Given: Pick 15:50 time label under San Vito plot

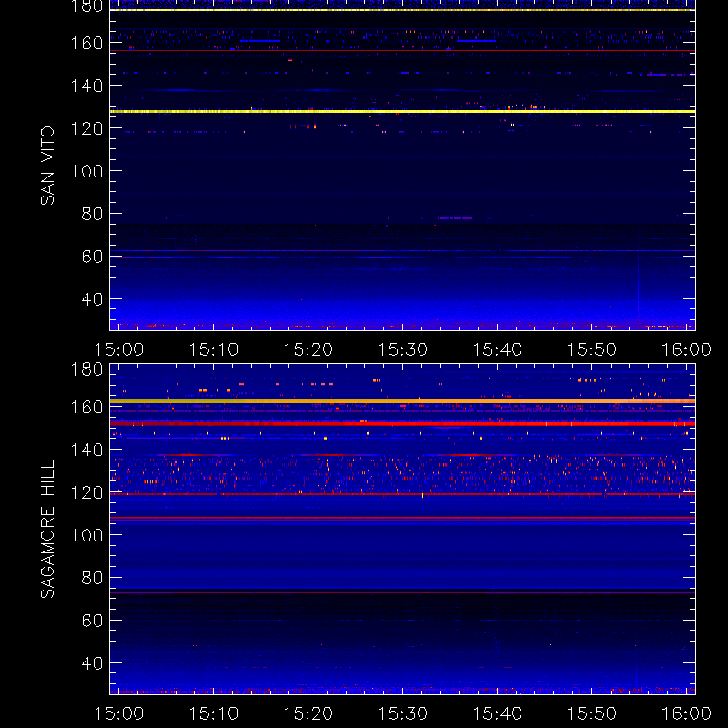Looking at the screenshot, I should coord(592,349).
